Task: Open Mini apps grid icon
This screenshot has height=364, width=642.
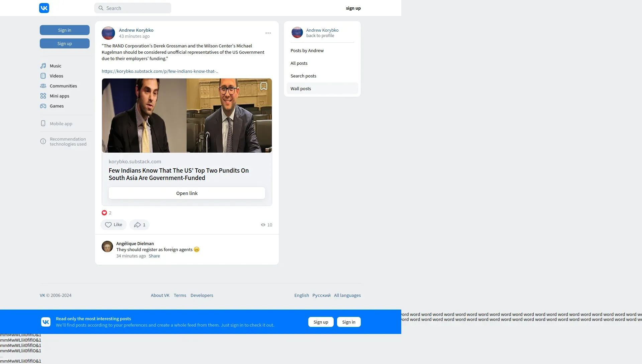Action: [x=43, y=96]
